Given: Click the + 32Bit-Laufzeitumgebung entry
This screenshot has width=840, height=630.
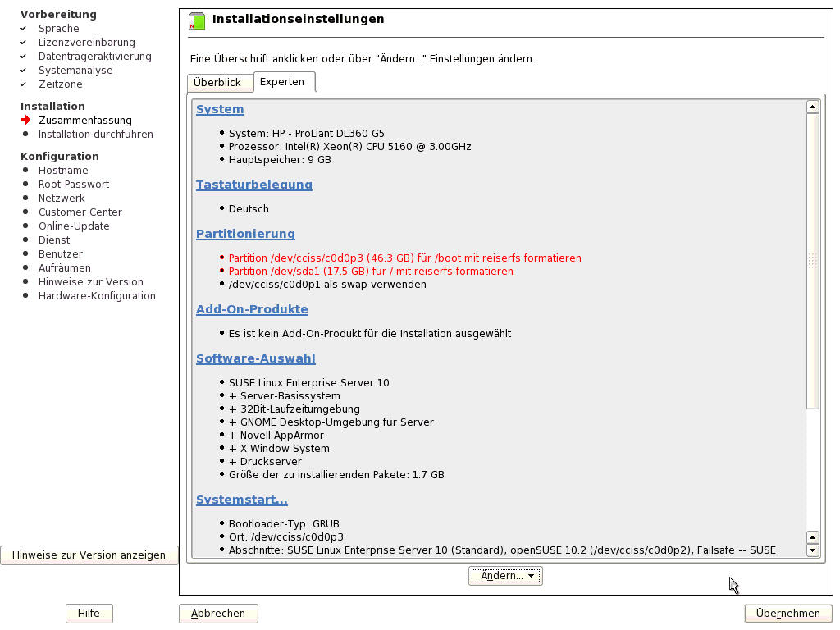Looking at the screenshot, I should (294, 409).
